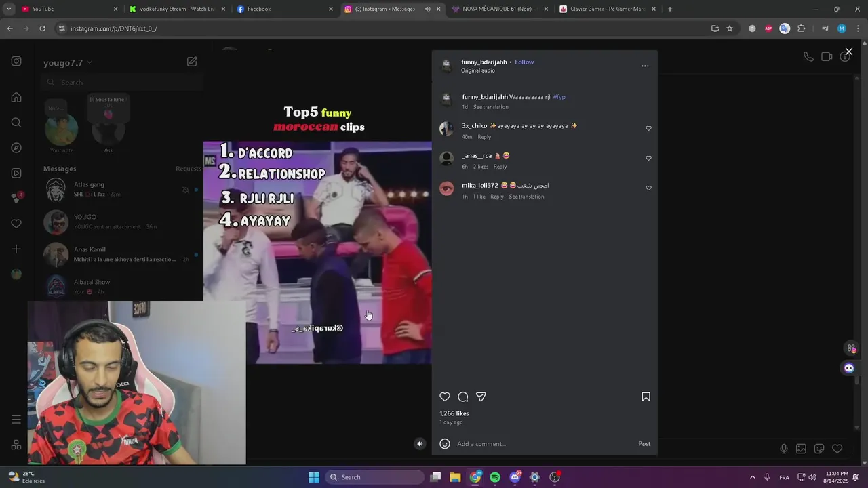Start audio call in chat header
The height and width of the screenshot is (488, 868).
808,56
